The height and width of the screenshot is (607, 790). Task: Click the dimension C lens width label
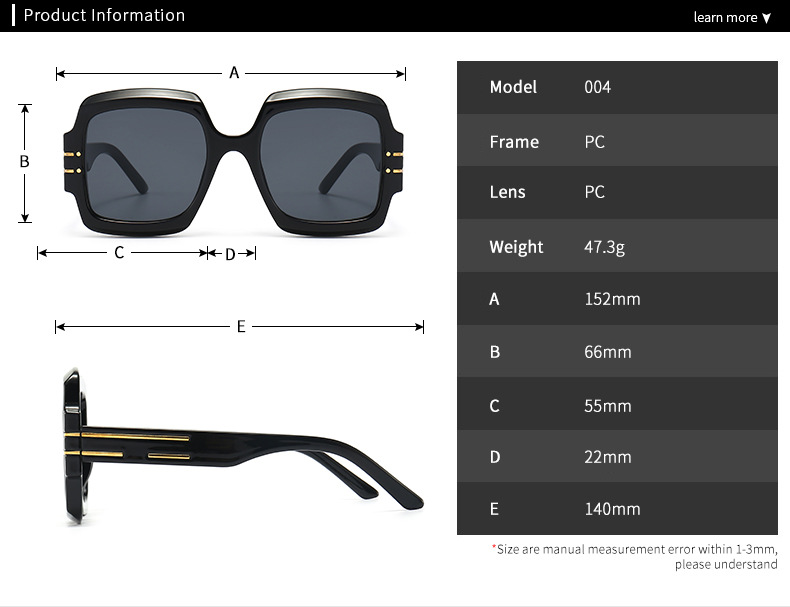tap(119, 252)
